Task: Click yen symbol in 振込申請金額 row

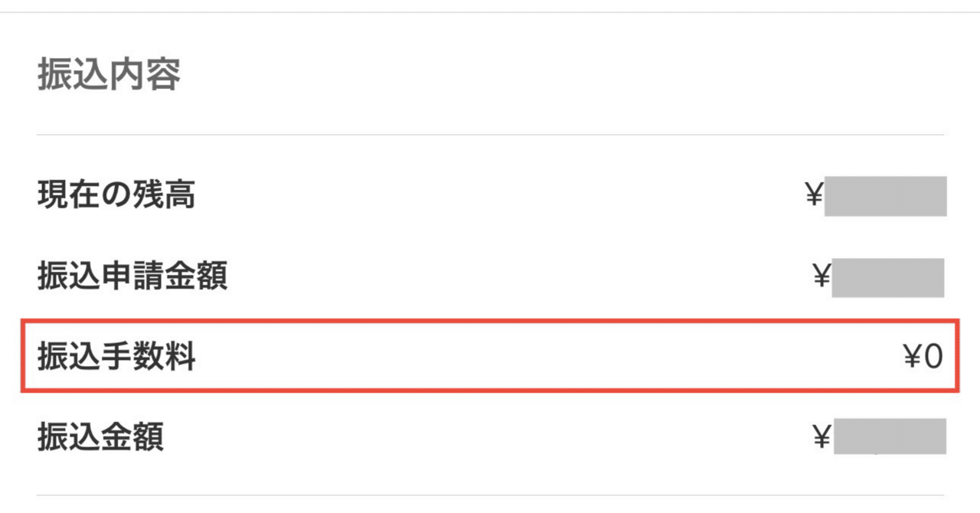Action: [x=822, y=276]
